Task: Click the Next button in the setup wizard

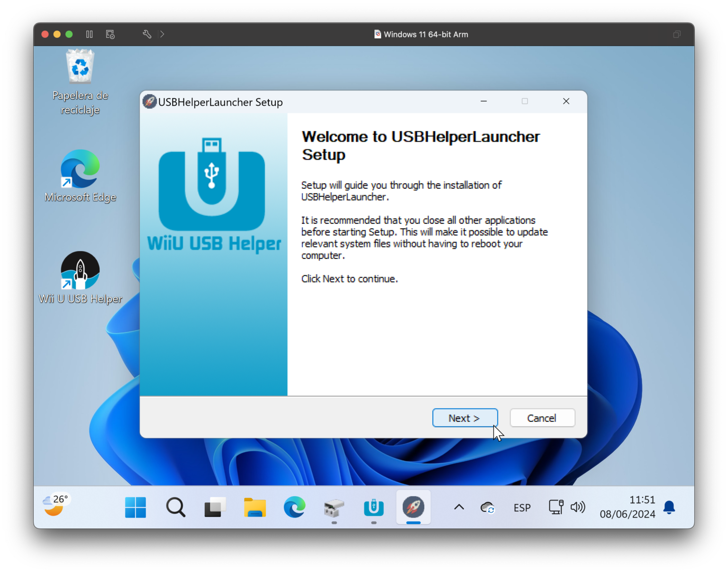Action: click(464, 418)
